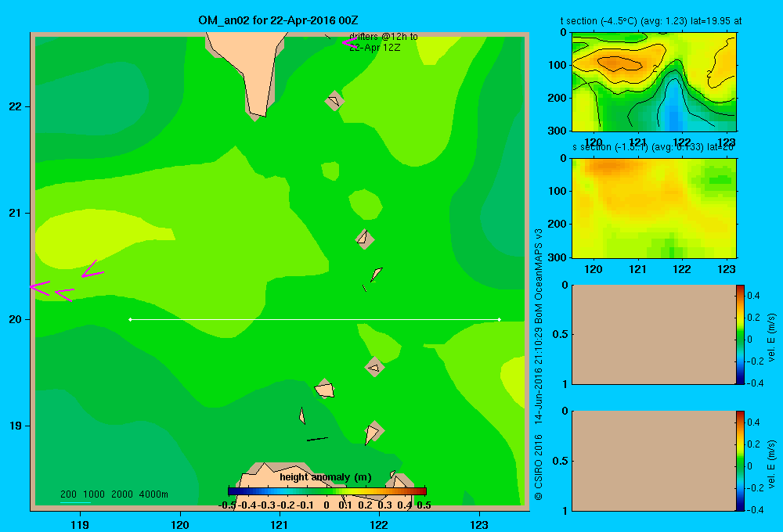Click longitude label 121 below the main map
Screen dimensions: 783x532
tap(280, 524)
